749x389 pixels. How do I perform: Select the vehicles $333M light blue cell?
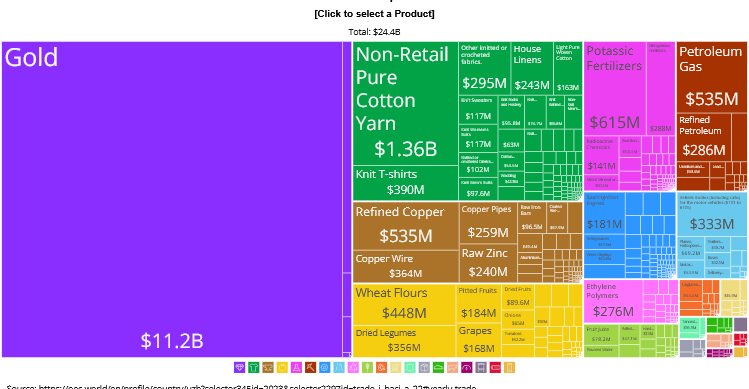(712, 214)
